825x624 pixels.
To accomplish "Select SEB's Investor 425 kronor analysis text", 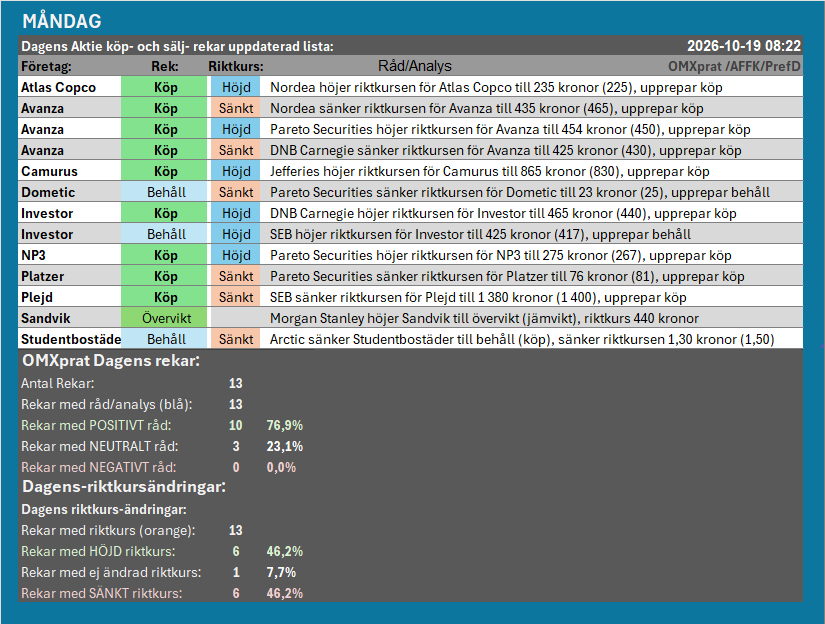I will click(480, 235).
